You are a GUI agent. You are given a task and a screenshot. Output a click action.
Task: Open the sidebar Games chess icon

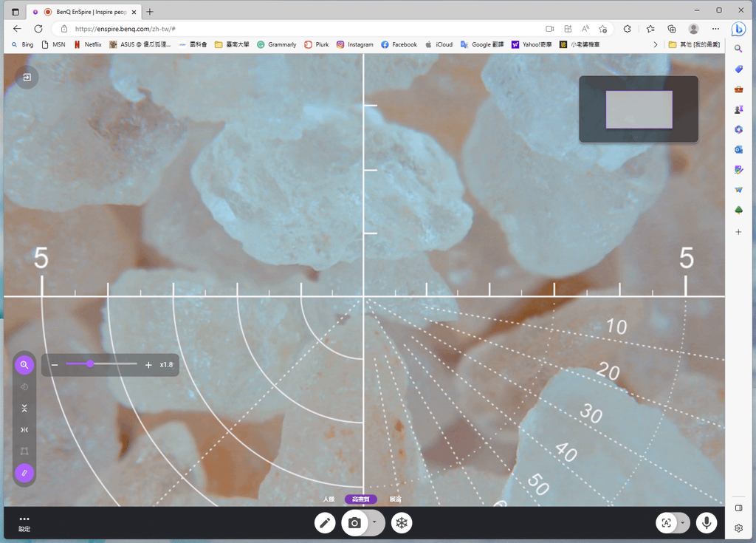pyautogui.click(x=738, y=109)
